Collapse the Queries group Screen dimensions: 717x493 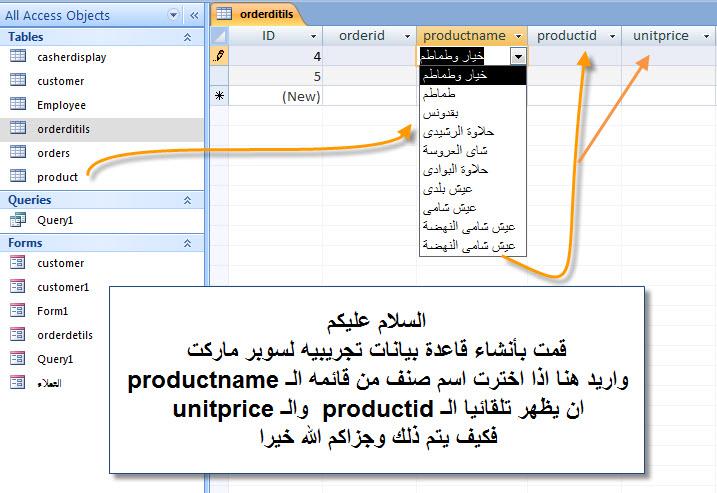click(187, 200)
